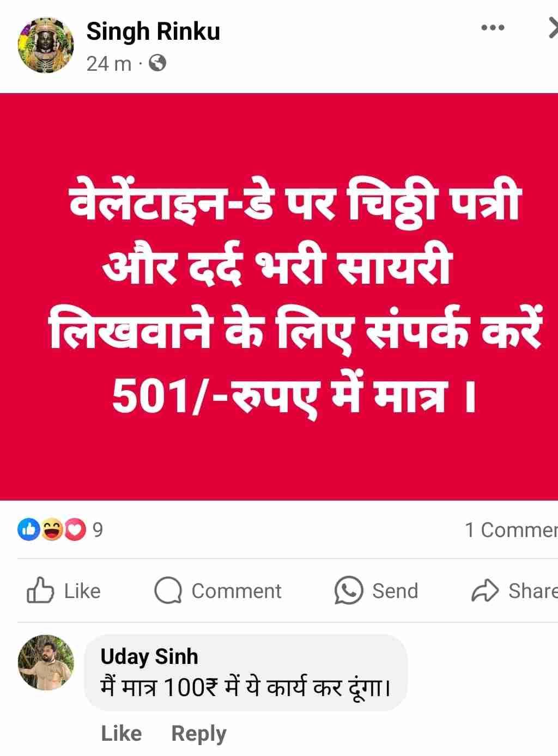
Task: Tap the speech bubble Comment icon
Action: coord(168,590)
